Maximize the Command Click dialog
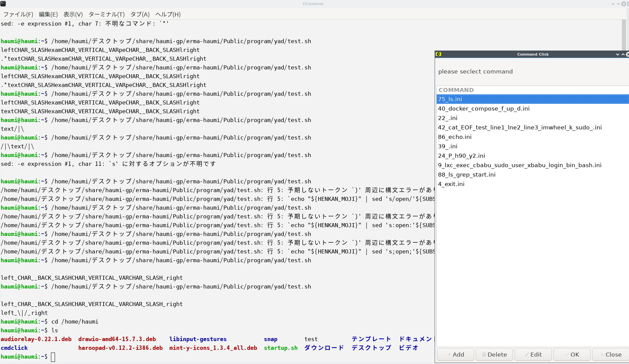The width and height of the screenshot is (629, 364). pos(623,54)
